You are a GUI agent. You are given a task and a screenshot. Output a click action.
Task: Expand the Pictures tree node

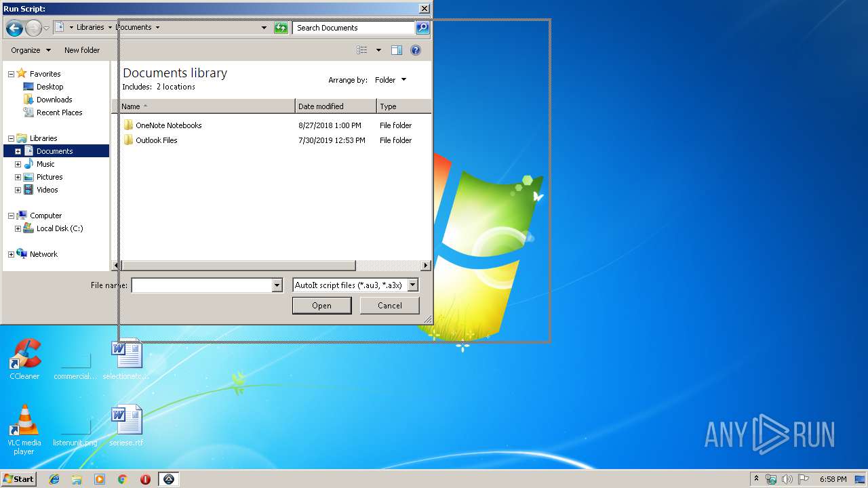coord(18,177)
